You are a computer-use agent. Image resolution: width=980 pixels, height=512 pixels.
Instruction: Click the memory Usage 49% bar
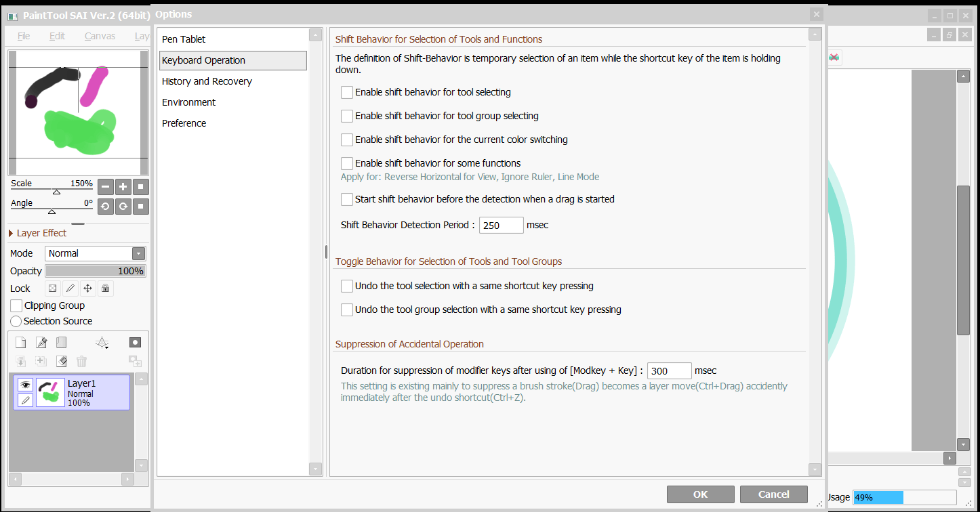905,497
